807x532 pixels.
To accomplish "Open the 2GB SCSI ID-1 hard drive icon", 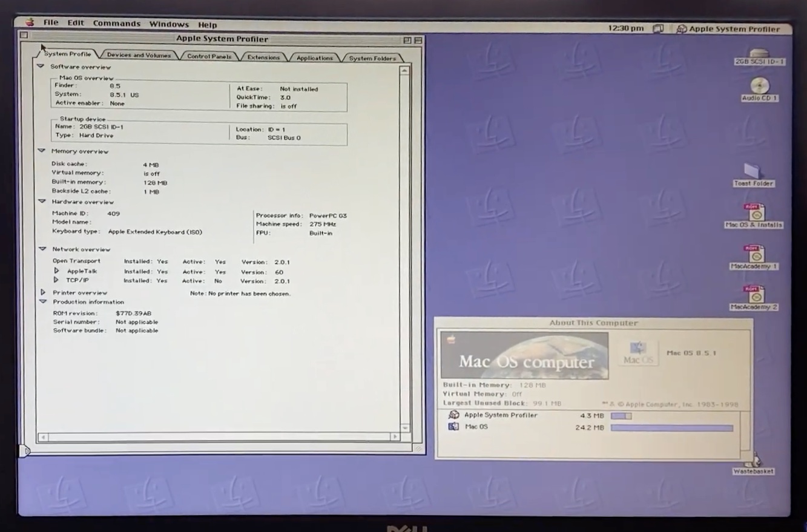I will (x=759, y=57).
